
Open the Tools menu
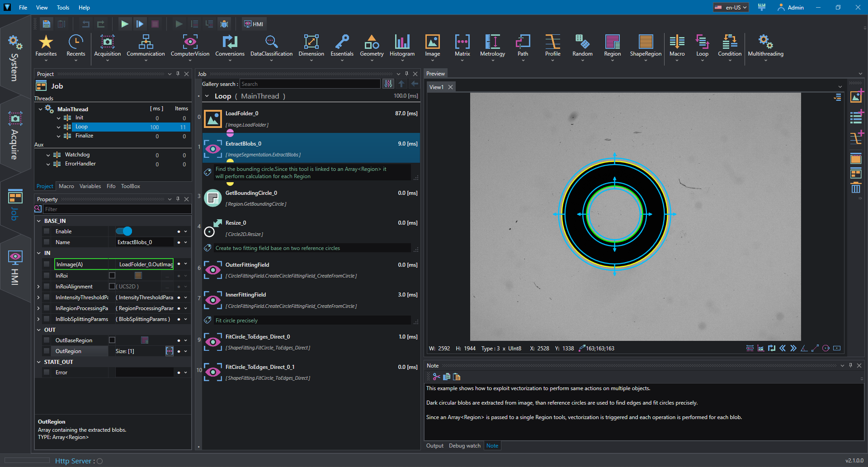pyautogui.click(x=63, y=7)
